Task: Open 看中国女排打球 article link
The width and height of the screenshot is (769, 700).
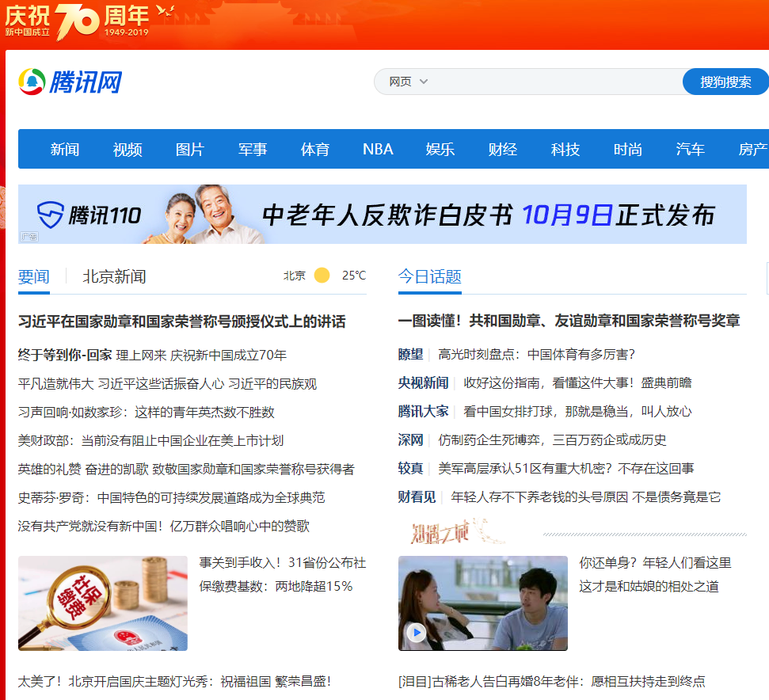Action: pos(577,411)
